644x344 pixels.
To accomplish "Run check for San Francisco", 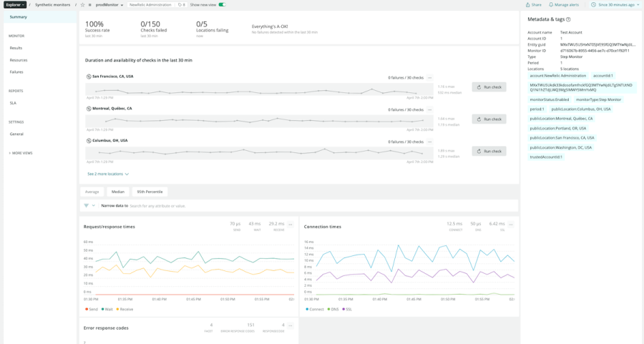I will point(489,87).
